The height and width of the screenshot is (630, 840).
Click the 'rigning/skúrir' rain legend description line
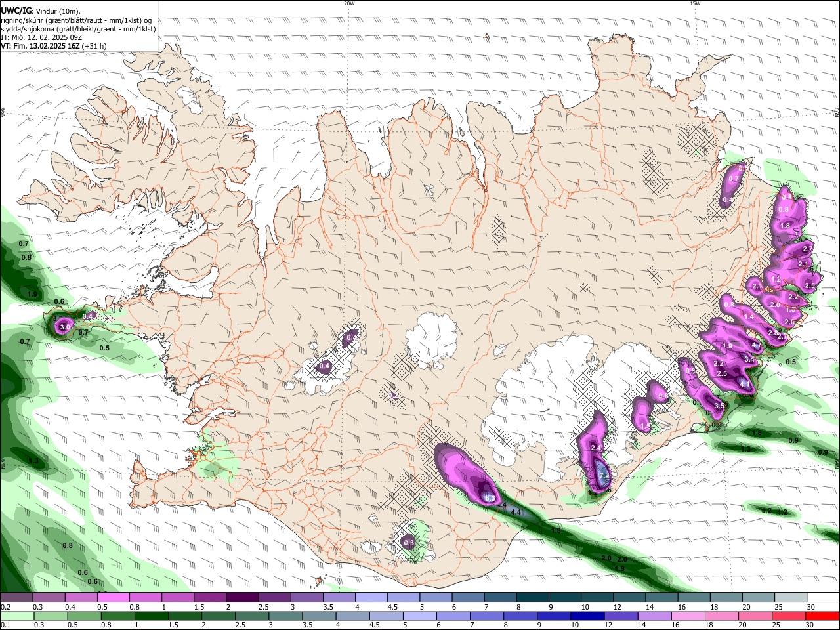click(76, 20)
